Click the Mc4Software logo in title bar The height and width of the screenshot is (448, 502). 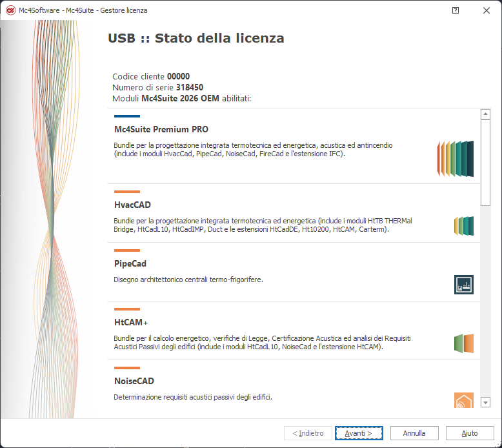pyautogui.click(x=10, y=10)
